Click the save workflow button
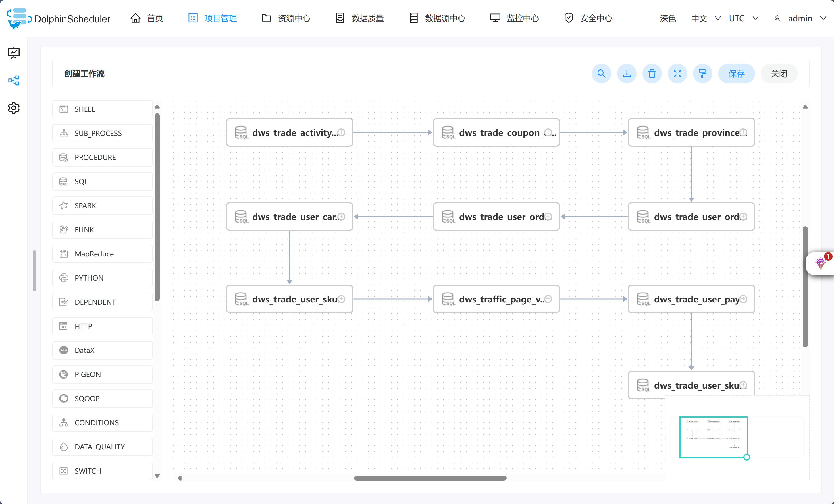 click(x=737, y=73)
